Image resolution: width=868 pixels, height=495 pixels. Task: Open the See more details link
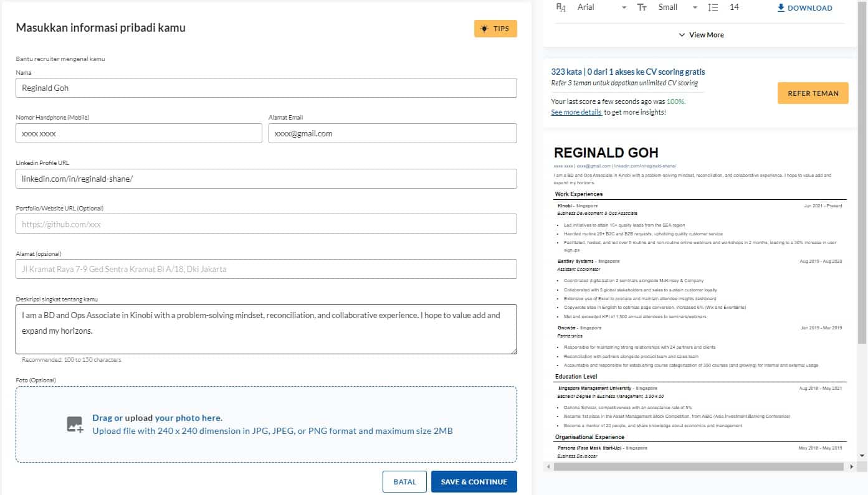pyautogui.click(x=576, y=112)
